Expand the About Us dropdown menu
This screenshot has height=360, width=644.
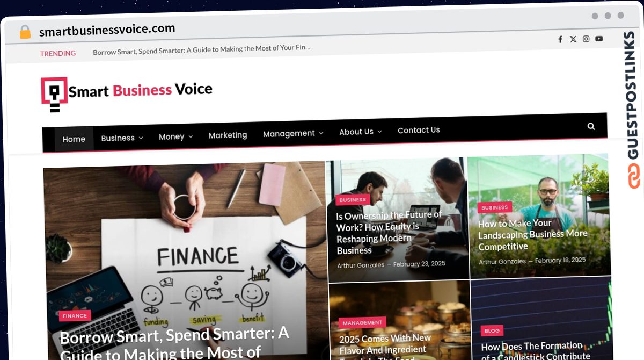pyautogui.click(x=360, y=132)
